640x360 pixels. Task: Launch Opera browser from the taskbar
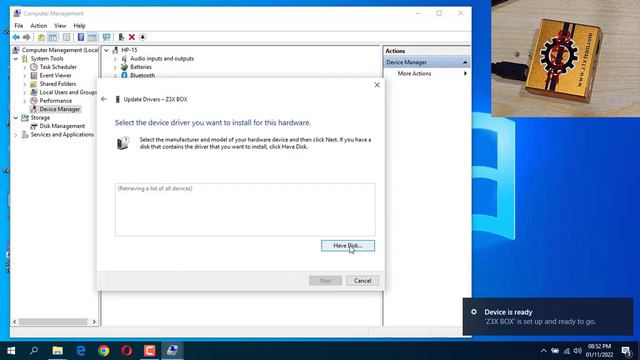point(127,351)
